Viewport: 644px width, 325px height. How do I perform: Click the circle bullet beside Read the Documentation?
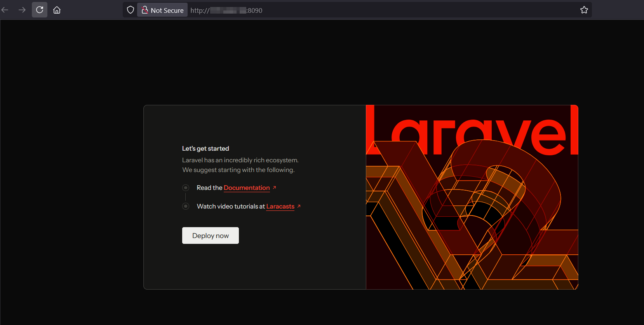(x=186, y=188)
